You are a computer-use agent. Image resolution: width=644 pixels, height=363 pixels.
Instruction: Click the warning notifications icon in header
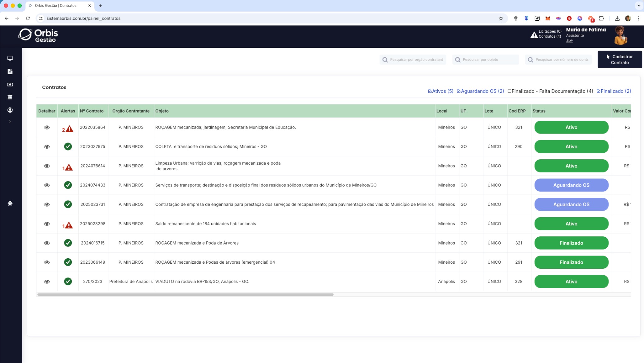coord(534,35)
